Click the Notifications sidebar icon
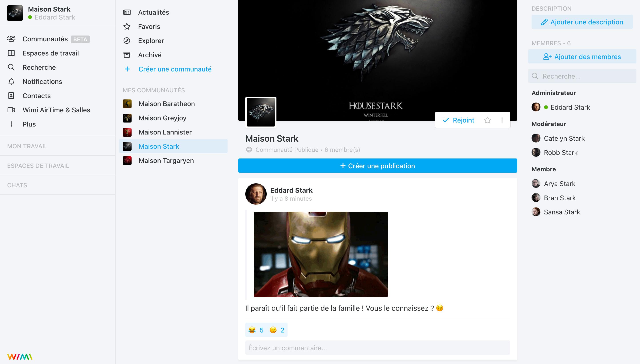 11,82
